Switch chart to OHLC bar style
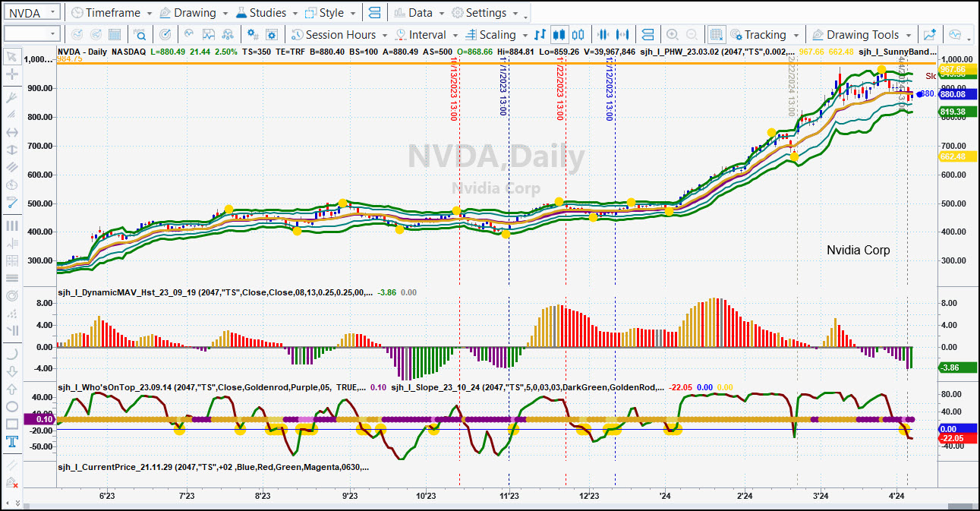The image size is (980, 511). pos(540,35)
